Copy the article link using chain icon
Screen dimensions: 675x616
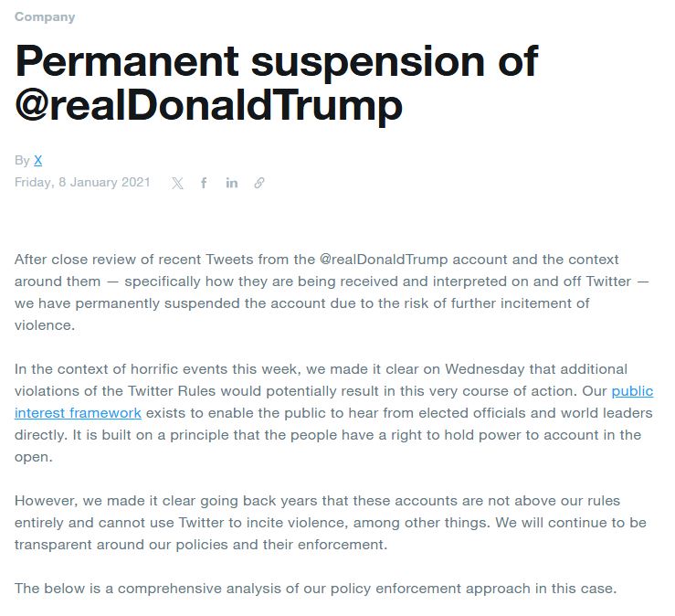click(259, 183)
